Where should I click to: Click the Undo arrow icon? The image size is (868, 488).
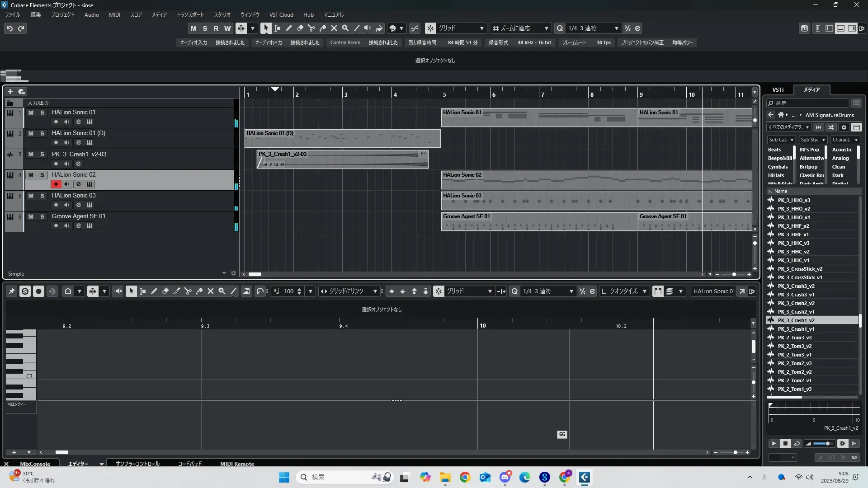[9, 28]
